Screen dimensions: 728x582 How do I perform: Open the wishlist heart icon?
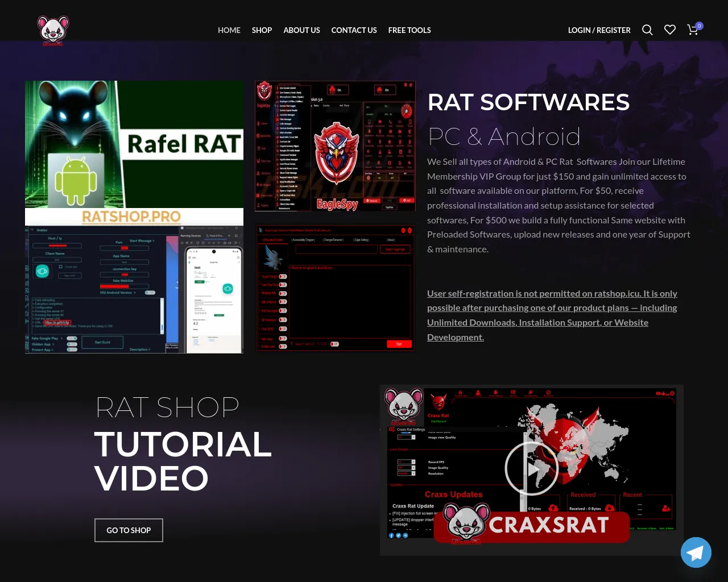coord(670,30)
